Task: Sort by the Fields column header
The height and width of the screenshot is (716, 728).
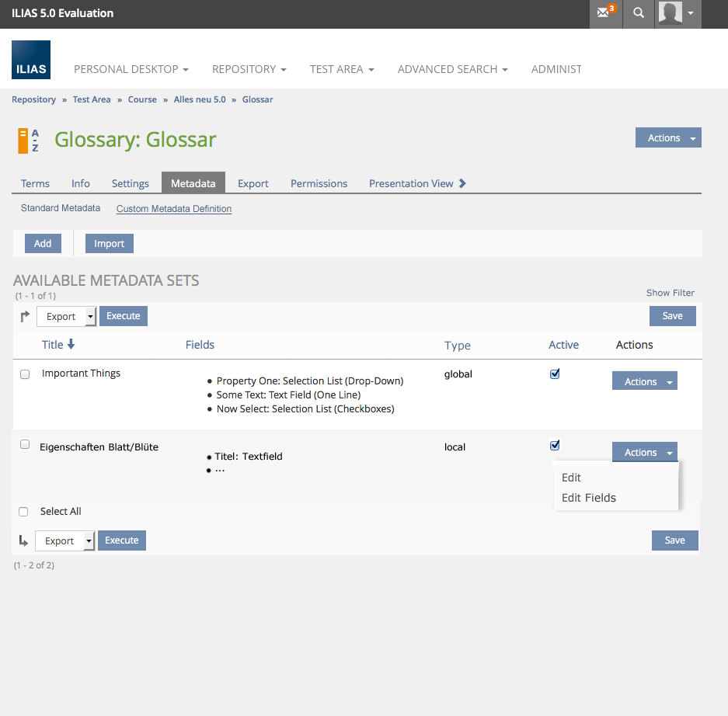Action: [200, 344]
